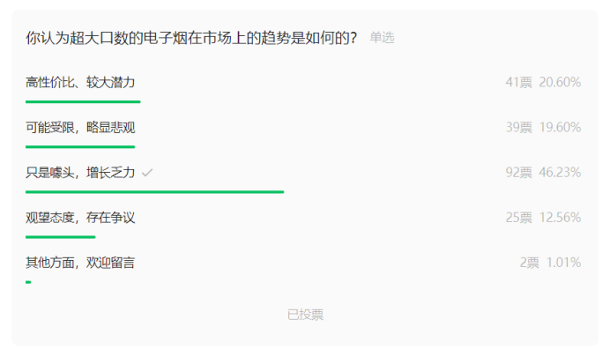The height and width of the screenshot is (364, 610).
Task: Click the 25票 vote count
Action: pos(518,218)
